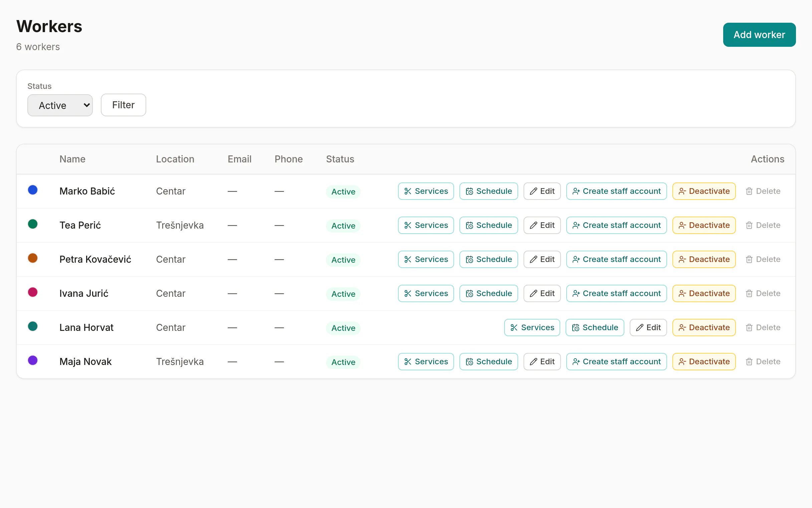
Task: Edit worker Maja Novak
Action: click(x=542, y=362)
